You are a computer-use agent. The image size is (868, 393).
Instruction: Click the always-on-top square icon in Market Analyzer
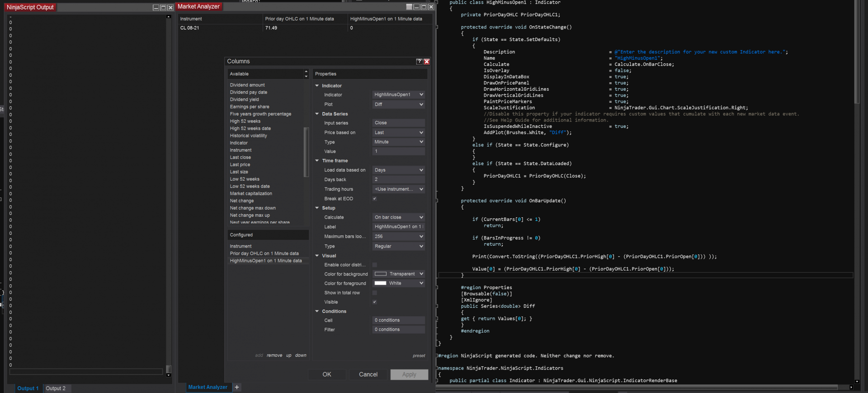(x=409, y=7)
